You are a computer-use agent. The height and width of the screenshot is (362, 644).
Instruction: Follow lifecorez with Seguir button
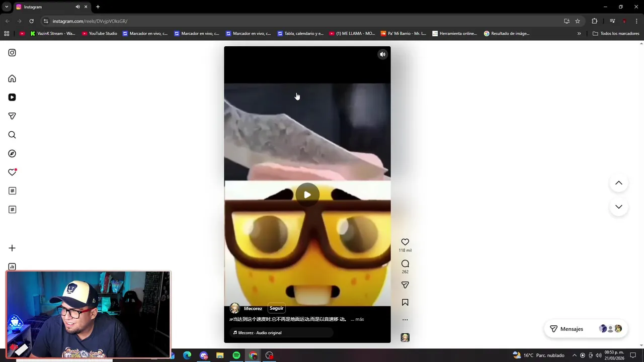click(276, 308)
